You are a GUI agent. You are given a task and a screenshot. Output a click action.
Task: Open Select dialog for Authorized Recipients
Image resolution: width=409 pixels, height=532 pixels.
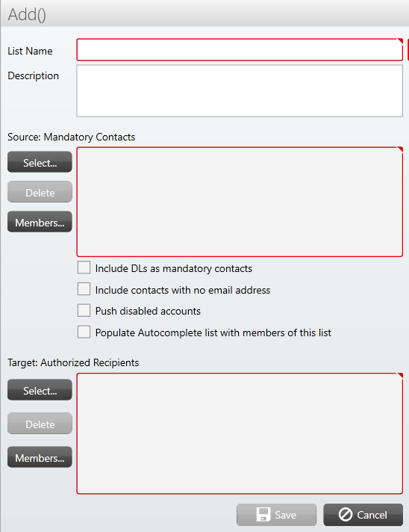tap(40, 390)
